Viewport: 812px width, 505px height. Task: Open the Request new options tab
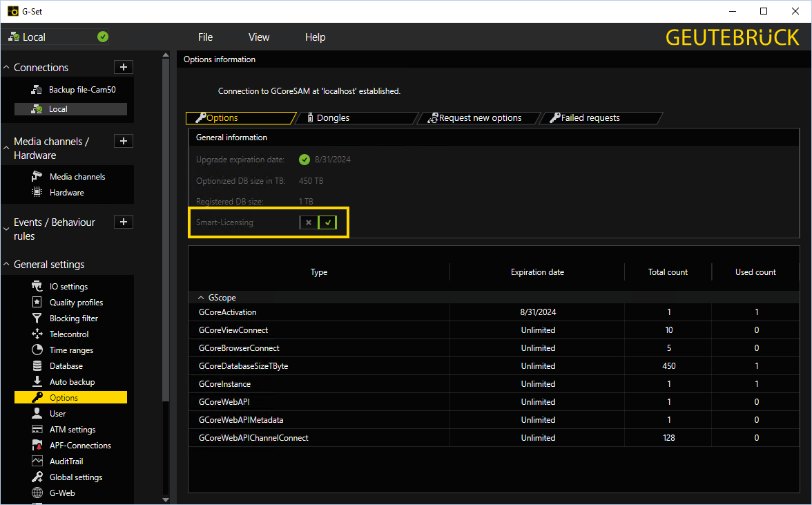coord(479,118)
